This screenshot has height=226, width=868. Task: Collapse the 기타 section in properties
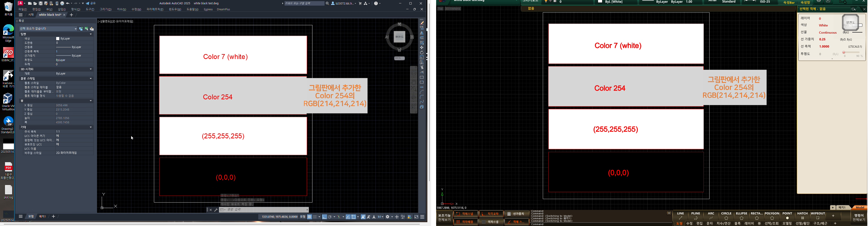[x=91, y=127]
